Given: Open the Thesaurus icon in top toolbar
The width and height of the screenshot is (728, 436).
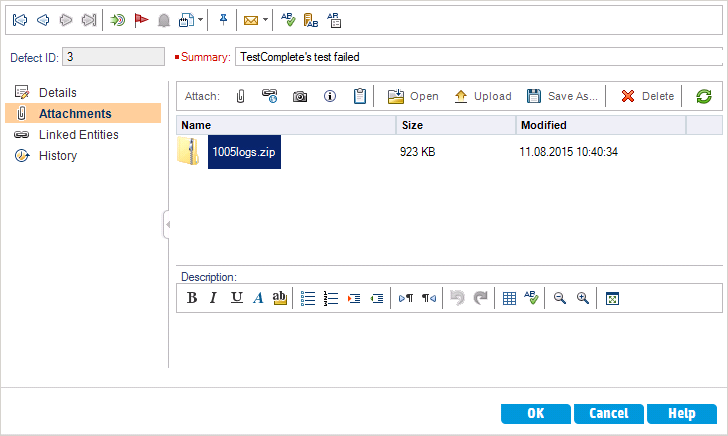Looking at the screenshot, I should pyautogui.click(x=311, y=20).
